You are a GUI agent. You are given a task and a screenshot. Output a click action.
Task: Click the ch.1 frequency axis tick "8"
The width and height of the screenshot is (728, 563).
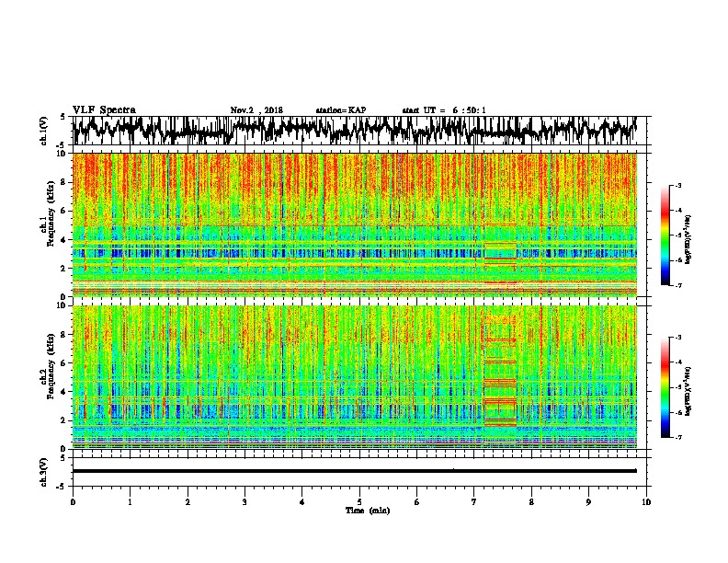coord(64,182)
